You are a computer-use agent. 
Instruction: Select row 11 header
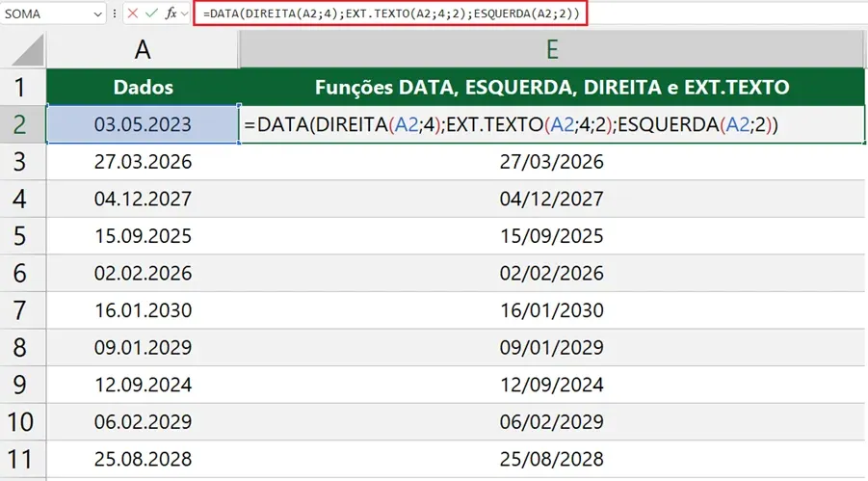(23, 459)
